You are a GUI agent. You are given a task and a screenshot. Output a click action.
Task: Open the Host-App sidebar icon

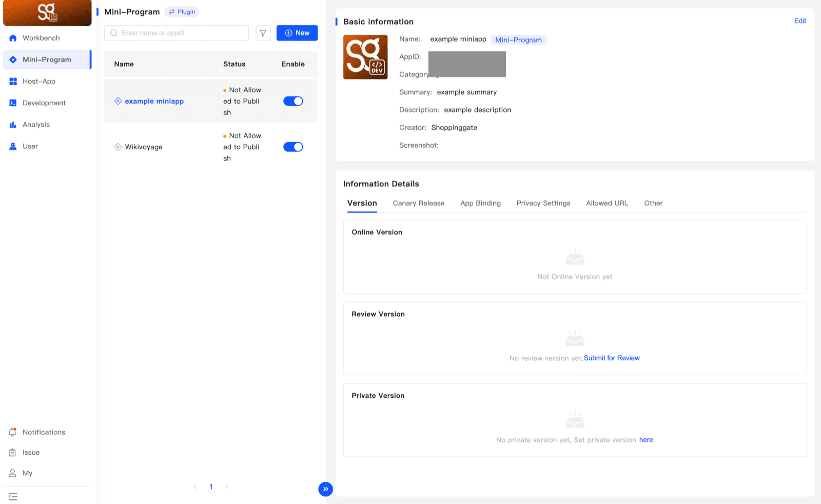[13, 81]
